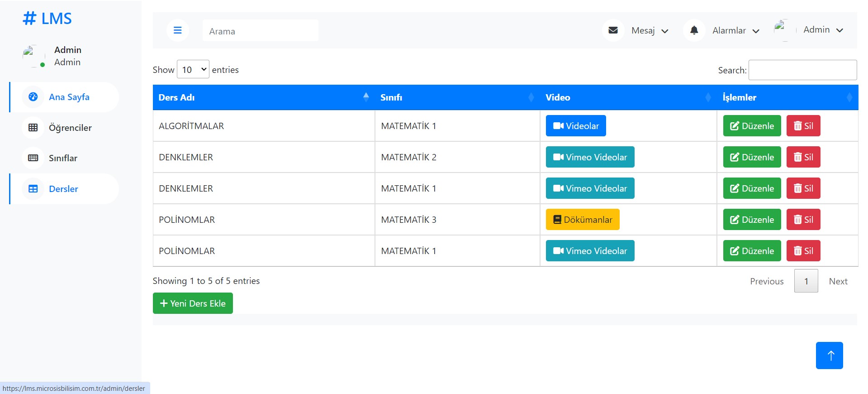The height and width of the screenshot is (394, 868).
Task: Click the envelope Mesaj icon
Action: pyautogui.click(x=613, y=30)
